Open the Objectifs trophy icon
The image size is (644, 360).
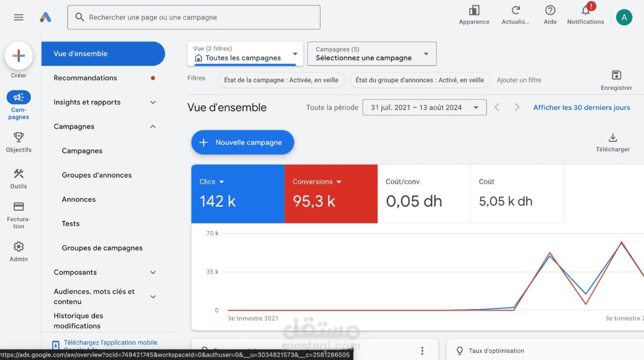(x=19, y=137)
